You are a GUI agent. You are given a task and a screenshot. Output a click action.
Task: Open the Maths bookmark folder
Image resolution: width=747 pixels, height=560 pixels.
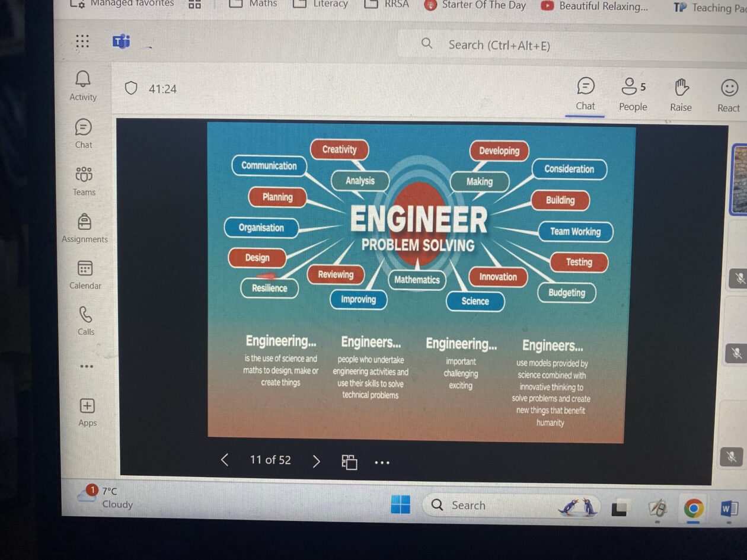click(254, 4)
